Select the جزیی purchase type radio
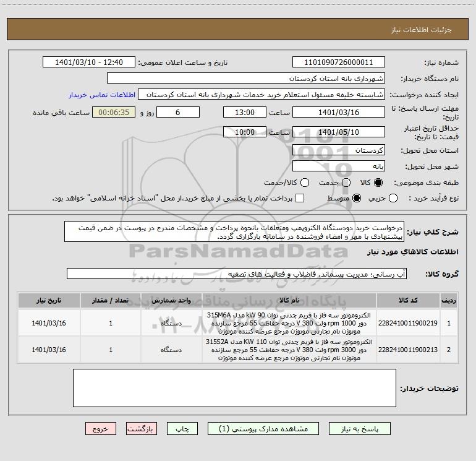This screenshot has height=461, width=476. (393, 198)
